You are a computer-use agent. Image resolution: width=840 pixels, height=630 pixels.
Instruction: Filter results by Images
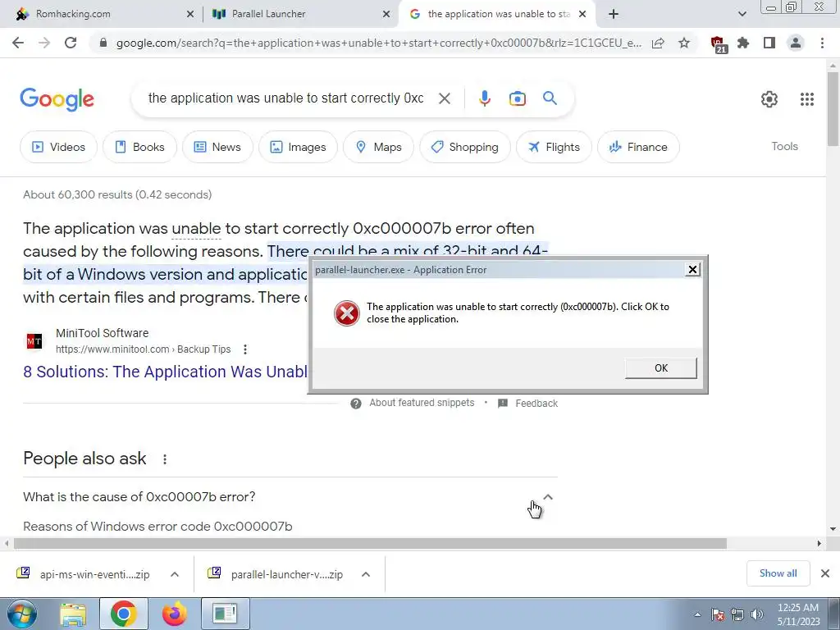click(x=298, y=147)
